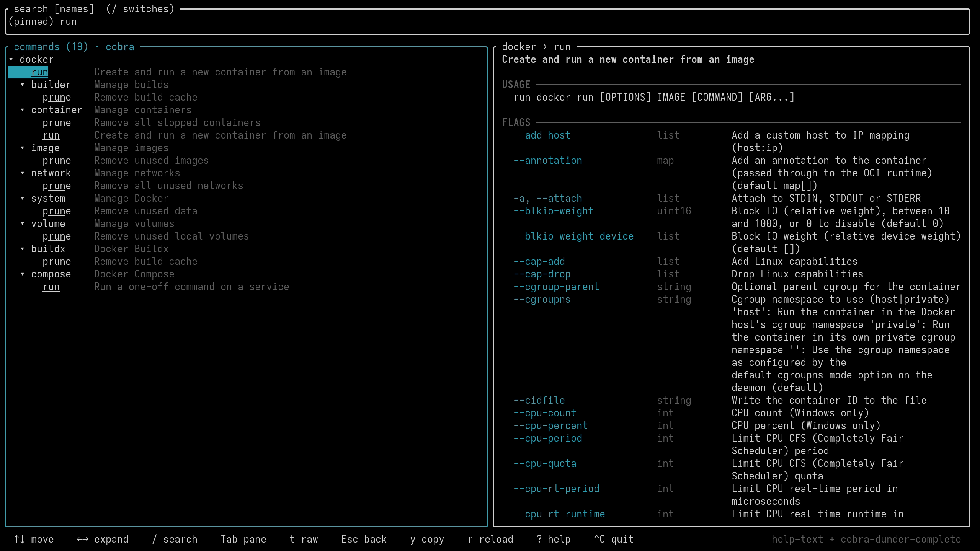Click the Esc back shortcut in footer

364,540
